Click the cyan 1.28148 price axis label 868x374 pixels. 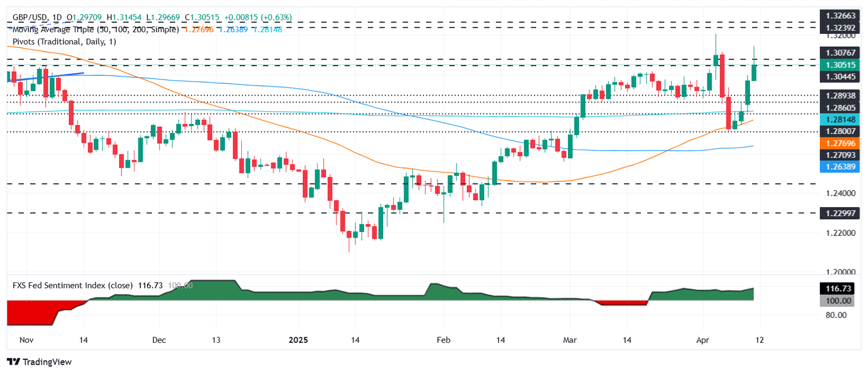point(840,120)
